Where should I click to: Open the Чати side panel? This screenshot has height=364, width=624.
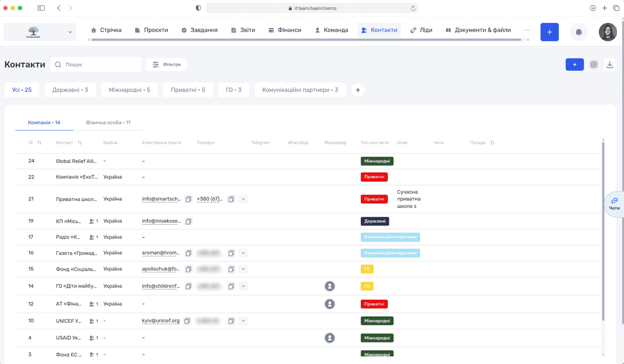615,204
